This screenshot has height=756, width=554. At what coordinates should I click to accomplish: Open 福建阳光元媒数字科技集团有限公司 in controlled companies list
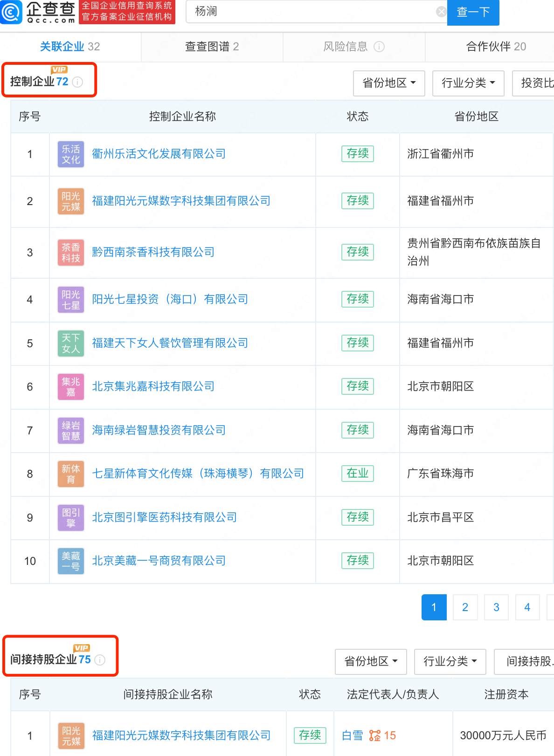click(181, 201)
